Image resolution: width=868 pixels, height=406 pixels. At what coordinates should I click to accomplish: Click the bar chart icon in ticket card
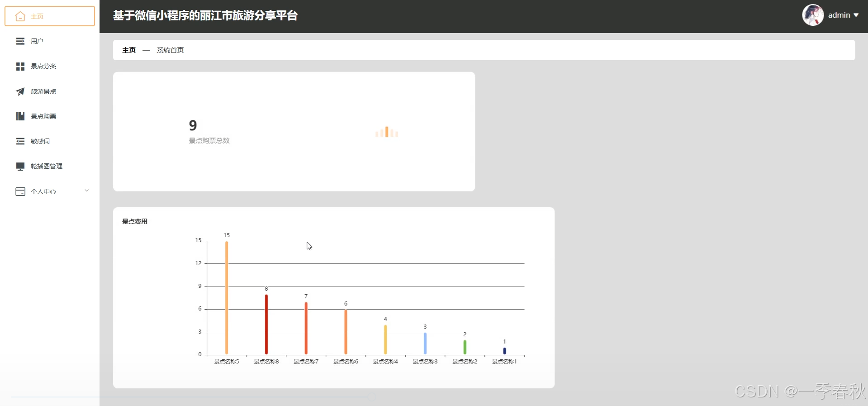(387, 132)
